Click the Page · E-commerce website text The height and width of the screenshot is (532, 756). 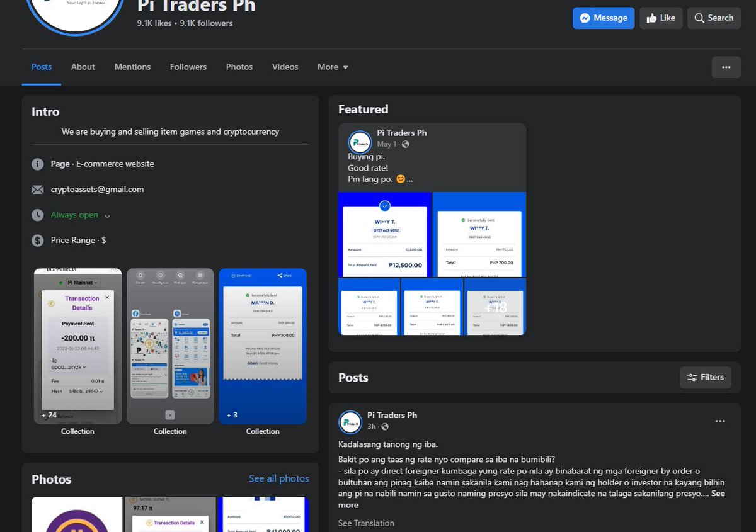pos(103,164)
